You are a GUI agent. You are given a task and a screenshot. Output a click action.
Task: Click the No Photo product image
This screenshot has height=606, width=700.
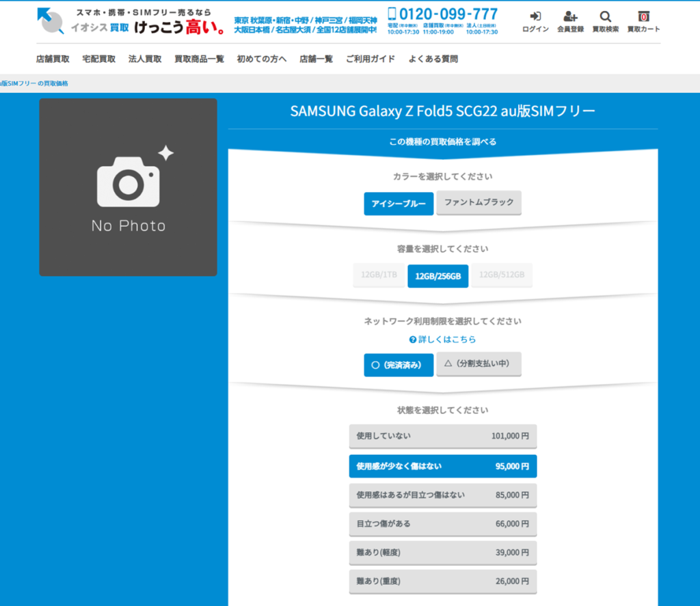coord(128,187)
